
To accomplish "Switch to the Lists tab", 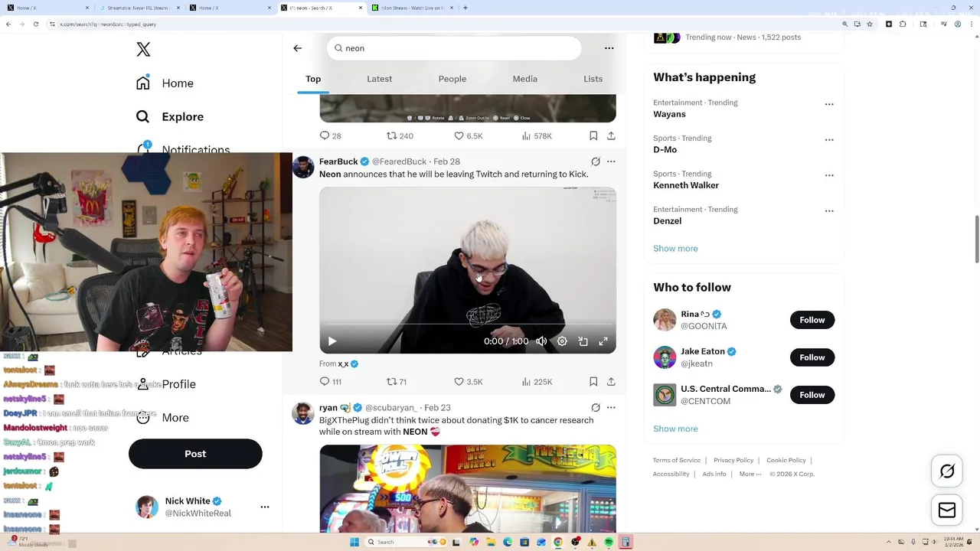I will (x=593, y=79).
